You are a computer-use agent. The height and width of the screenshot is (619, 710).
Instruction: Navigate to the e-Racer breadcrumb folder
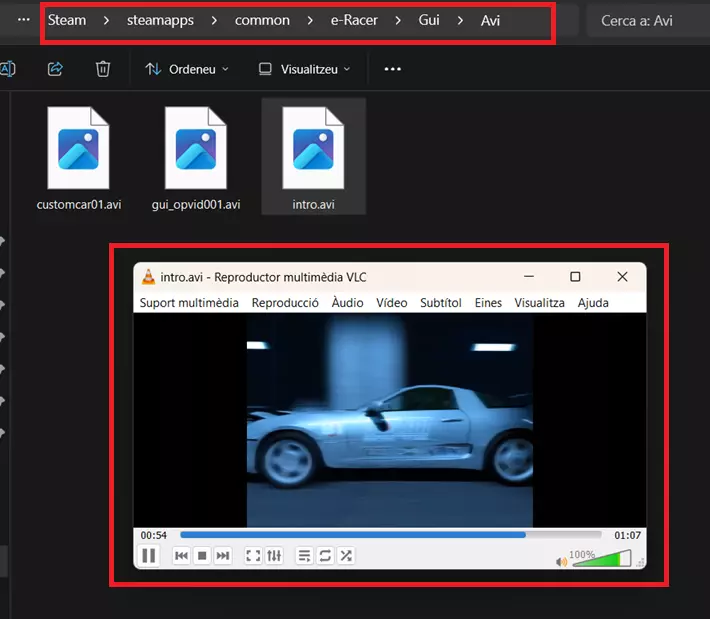[356, 20]
